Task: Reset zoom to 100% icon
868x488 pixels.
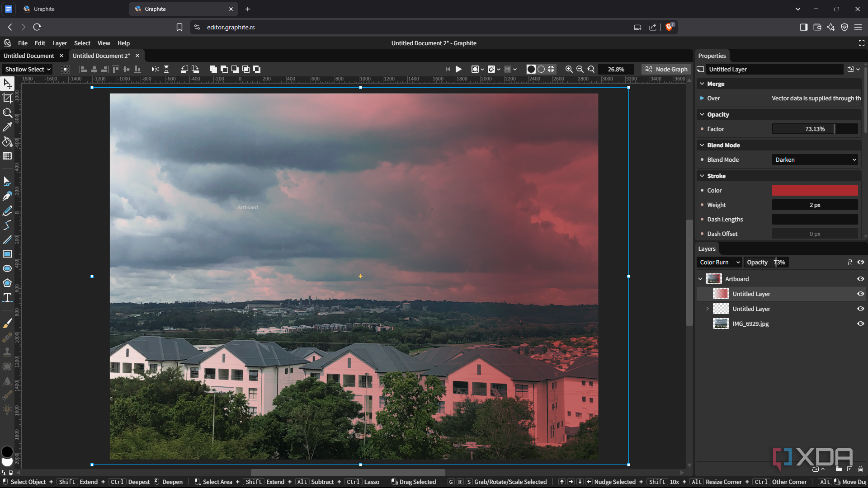Action: [x=591, y=69]
